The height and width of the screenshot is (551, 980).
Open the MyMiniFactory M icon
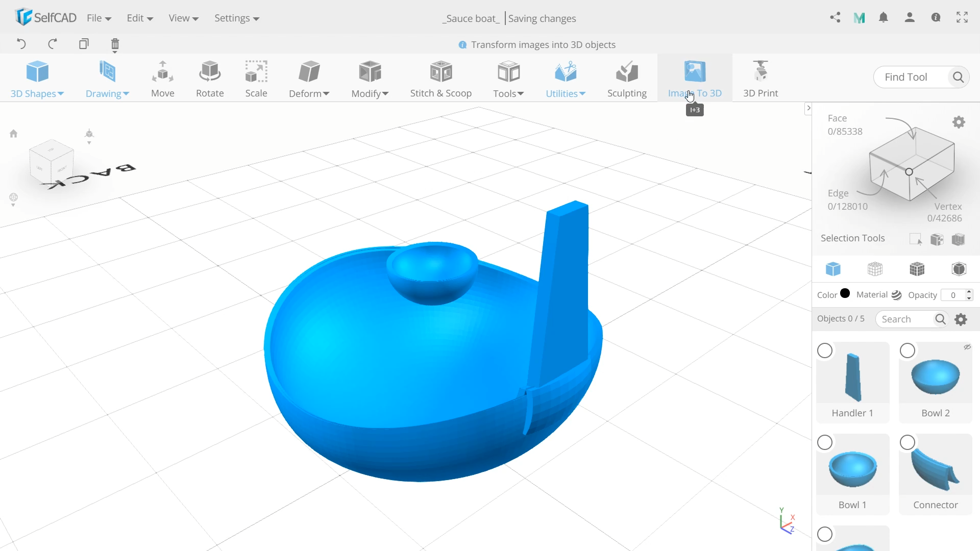click(859, 18)
